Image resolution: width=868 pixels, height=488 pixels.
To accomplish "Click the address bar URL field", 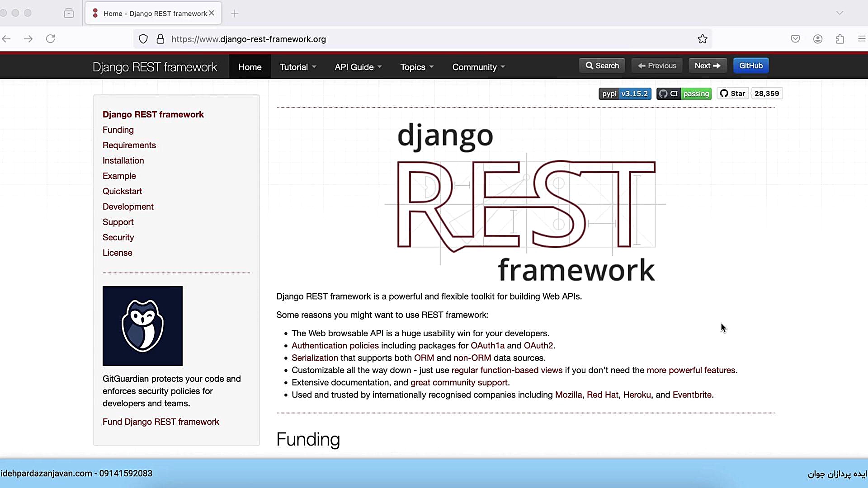I will [423, 39].
